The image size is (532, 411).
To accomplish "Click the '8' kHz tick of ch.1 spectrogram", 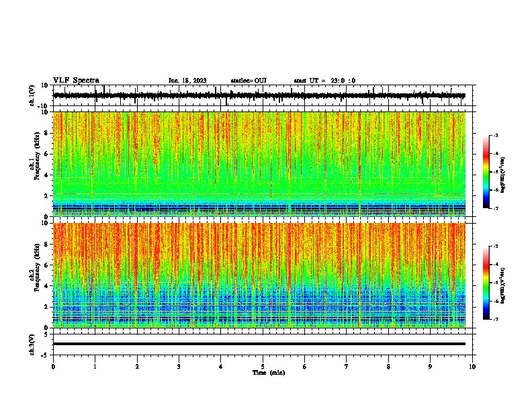I will (46, 133).
